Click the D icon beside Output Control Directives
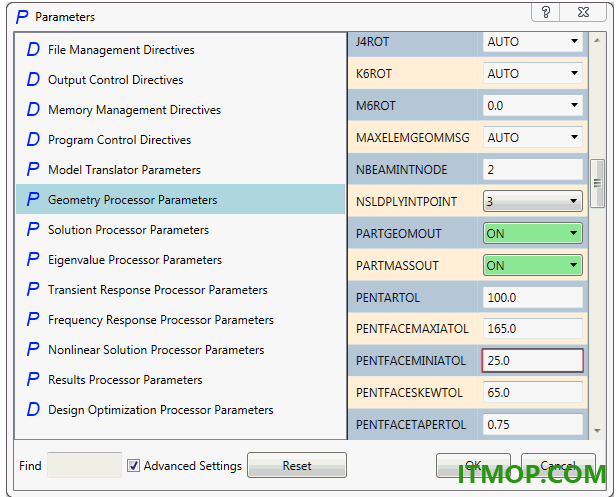Screen dimensions: 616x497 33,79
